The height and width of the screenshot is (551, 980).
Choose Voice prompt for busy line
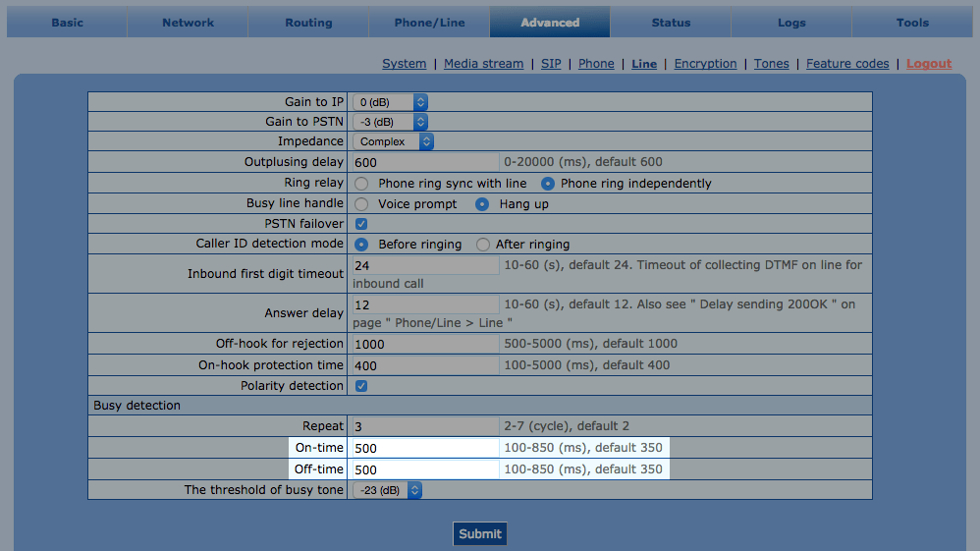point(361,204)
